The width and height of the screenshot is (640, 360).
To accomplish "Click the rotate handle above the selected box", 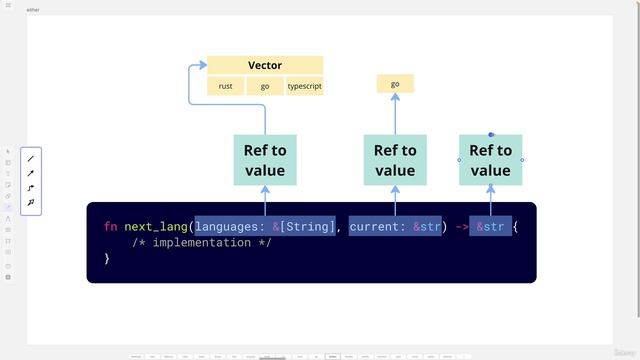I will [491, 135].
